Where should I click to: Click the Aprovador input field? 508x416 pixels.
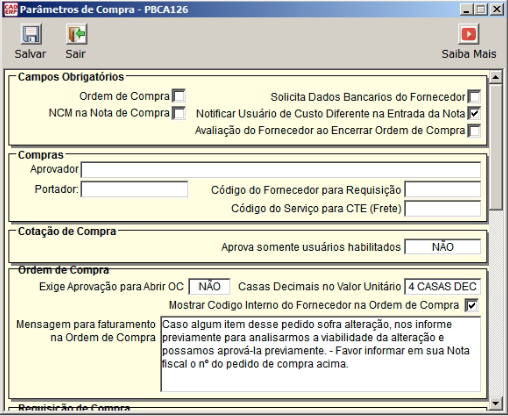tap(281, 170)
